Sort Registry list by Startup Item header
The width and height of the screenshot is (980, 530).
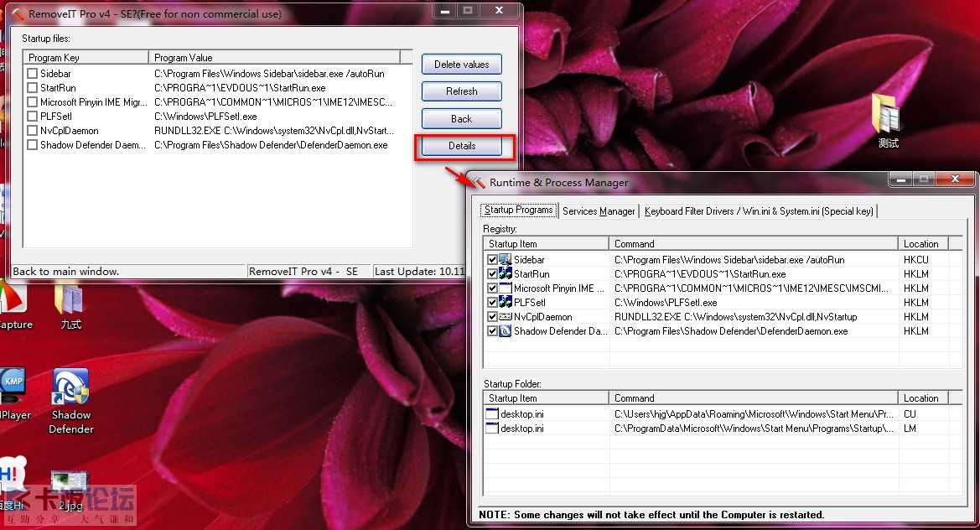547,244
